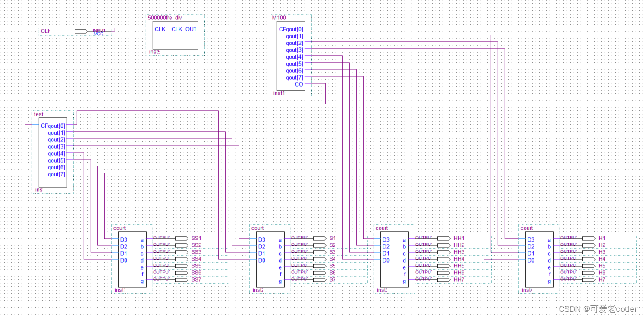Select the court block driving H1-H7 outputs
This screenshot has width=644, height=317.
coord(540,260)
